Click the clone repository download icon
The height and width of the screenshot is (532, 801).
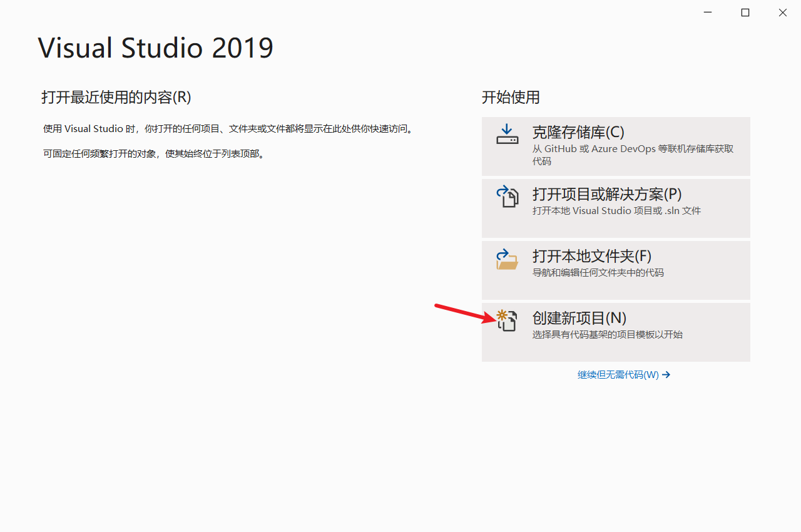(507, 134)
